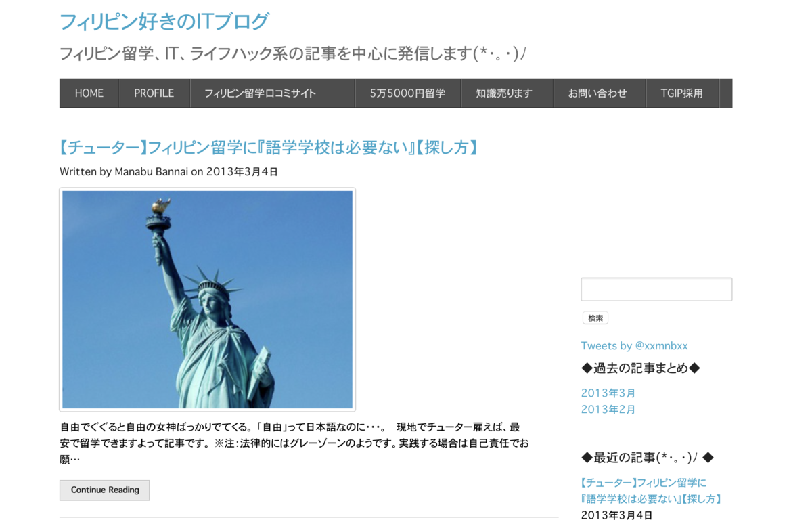Click the article excerpt starting 自由でぐぐると
This screenshot has height=520, width=812.
[294, 443]
